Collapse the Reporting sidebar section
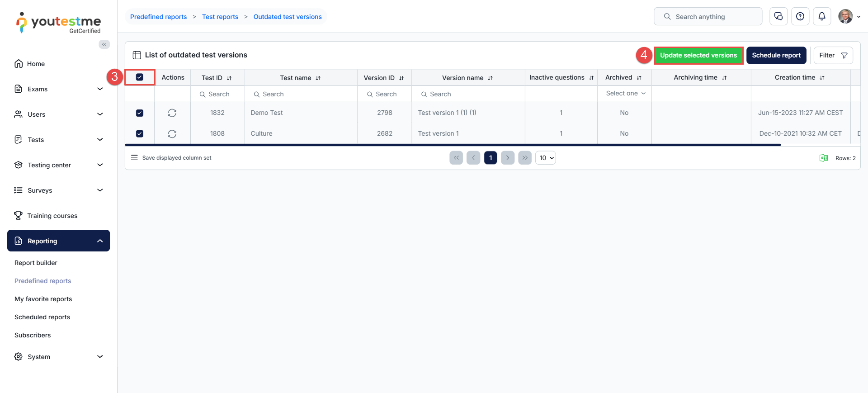The image size is (868, 393). (x=59, y=241)
